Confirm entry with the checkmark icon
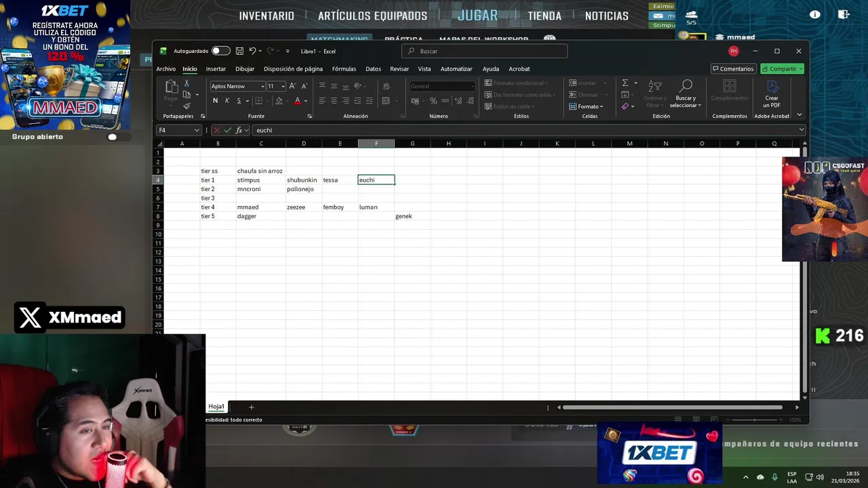The height and width of the screenshot is (488, 868). [x=228, y=130]
